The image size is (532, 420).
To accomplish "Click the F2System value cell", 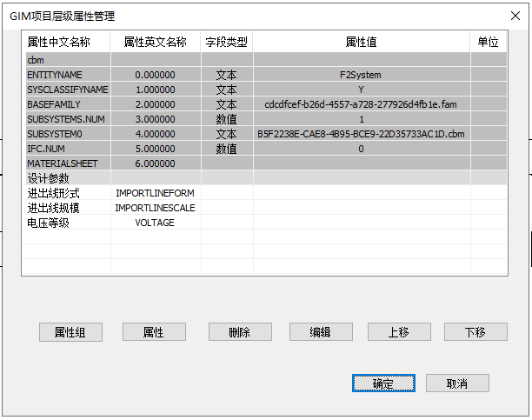I will (362, 75).
